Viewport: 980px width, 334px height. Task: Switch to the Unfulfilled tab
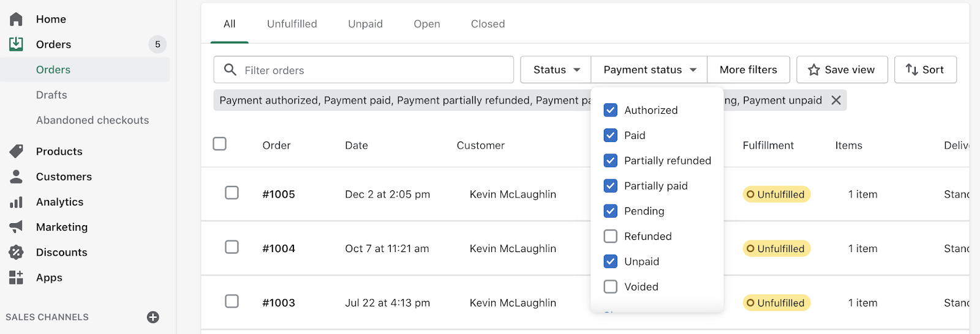click(x=292, y=24)
